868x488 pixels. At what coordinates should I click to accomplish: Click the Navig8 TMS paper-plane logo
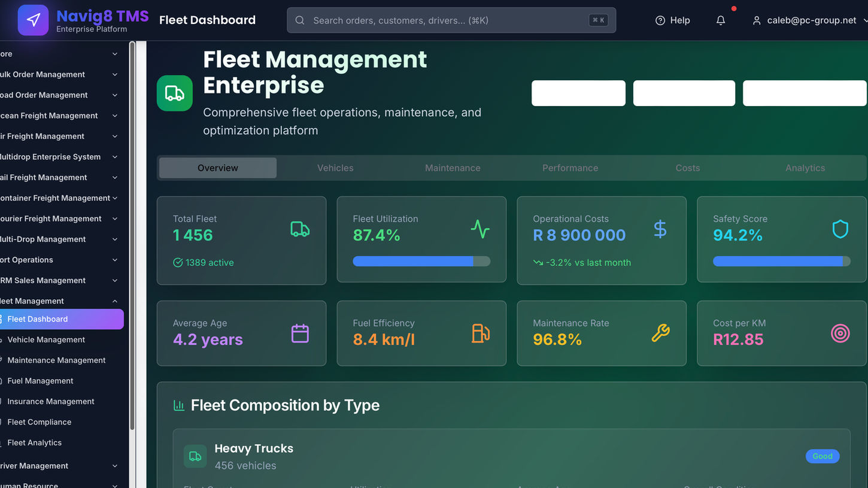[33, 20]
